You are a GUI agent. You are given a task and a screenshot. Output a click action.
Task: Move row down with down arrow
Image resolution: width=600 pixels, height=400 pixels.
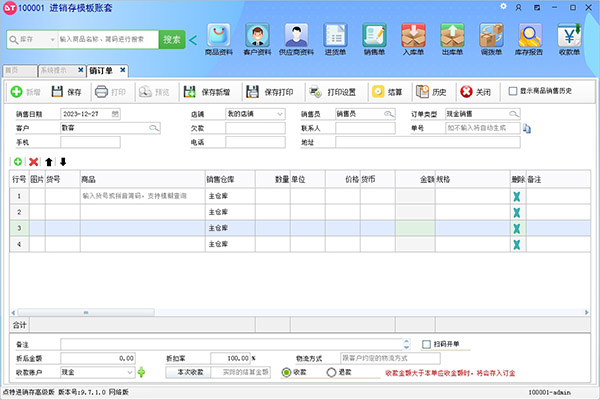click(63, 162)
